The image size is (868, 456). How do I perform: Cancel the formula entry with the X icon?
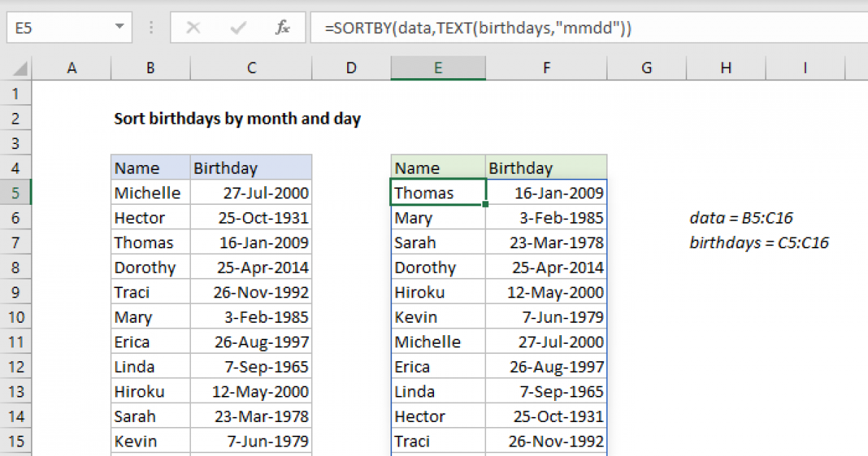[x=193, y=28]
